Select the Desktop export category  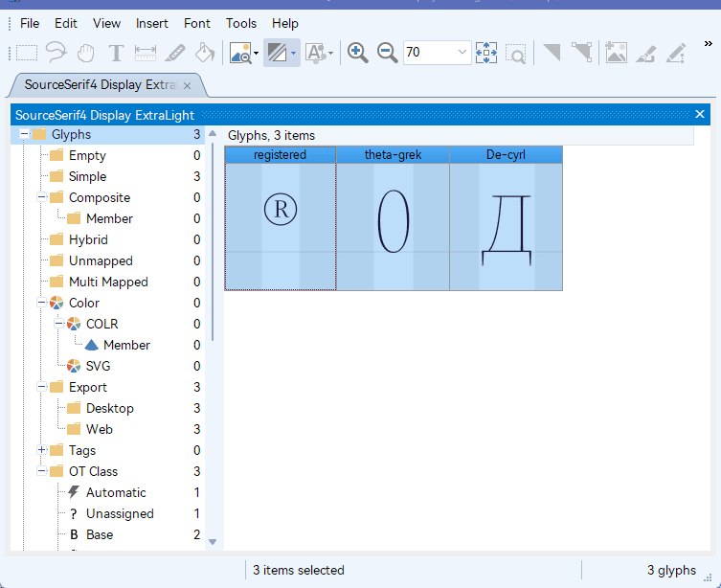[x=110, y=408]
